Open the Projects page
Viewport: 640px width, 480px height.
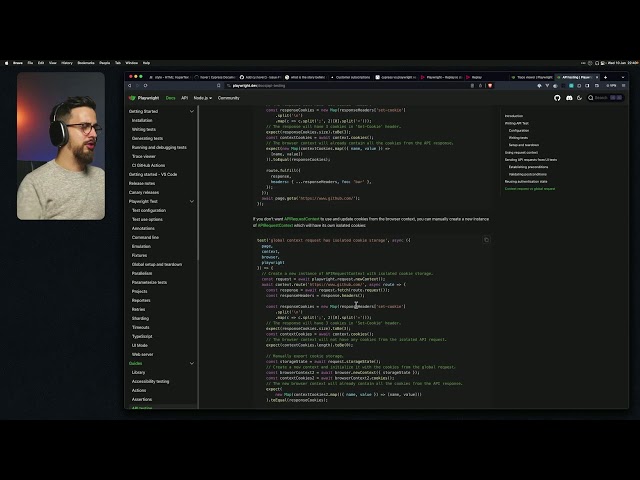(x=140, y=291)
